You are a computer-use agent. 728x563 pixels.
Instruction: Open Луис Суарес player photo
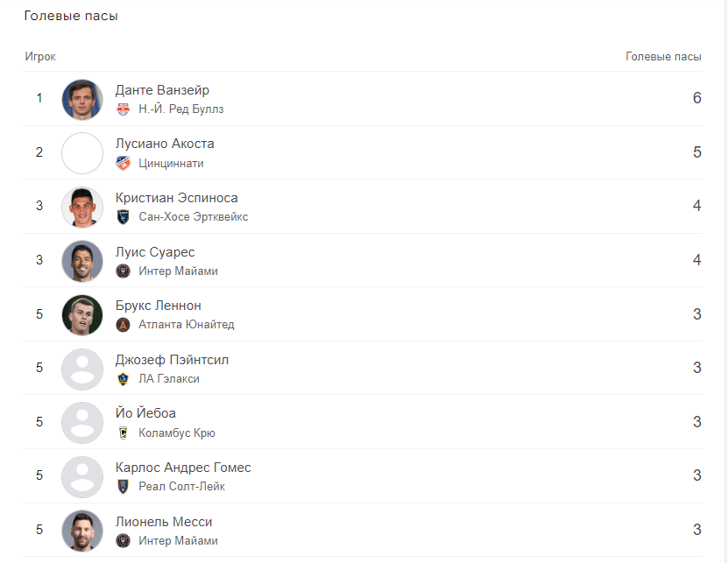82,261
